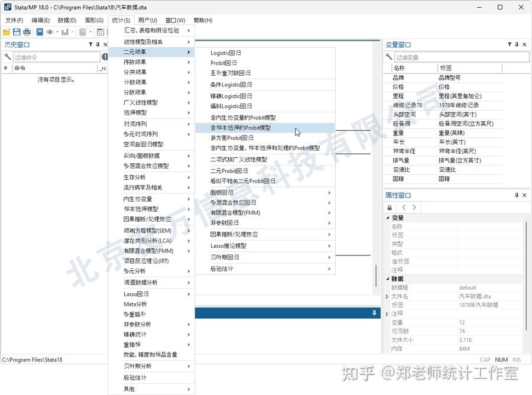Toggle the lock icon in the 属性窗口 panel

click(x=390, y=208)
